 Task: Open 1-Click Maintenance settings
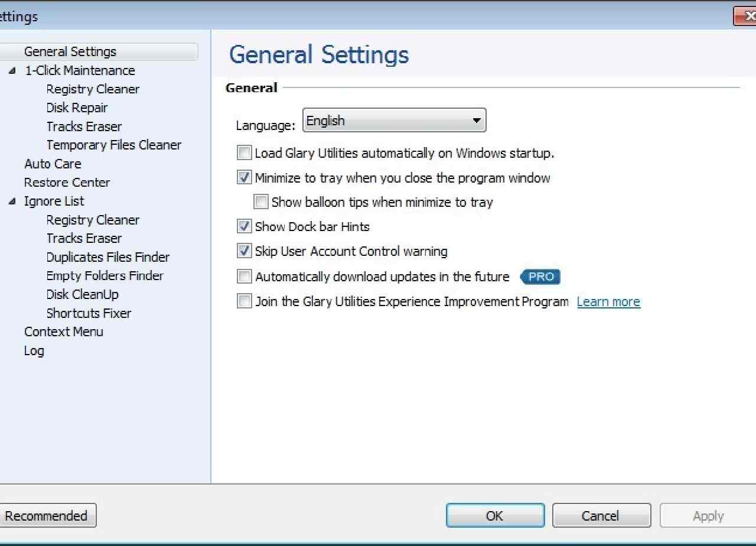(80, 70)
